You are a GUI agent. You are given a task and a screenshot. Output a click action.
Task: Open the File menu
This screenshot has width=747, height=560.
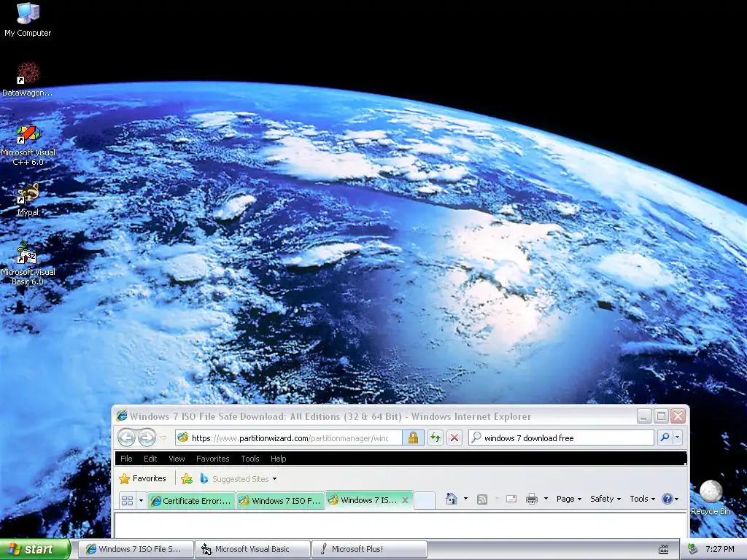(126, 459)
